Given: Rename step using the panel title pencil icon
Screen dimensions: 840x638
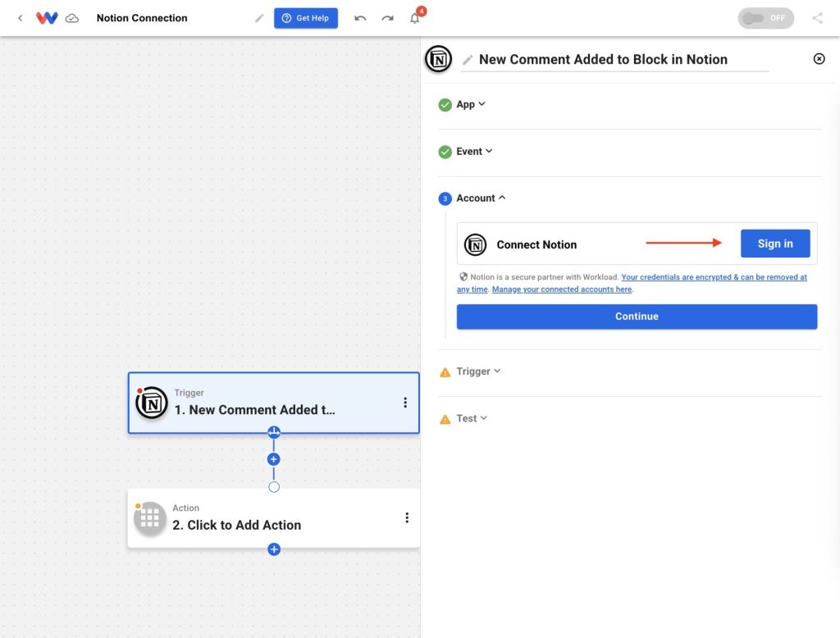Looking at the screenshot, I should (468, 60).
